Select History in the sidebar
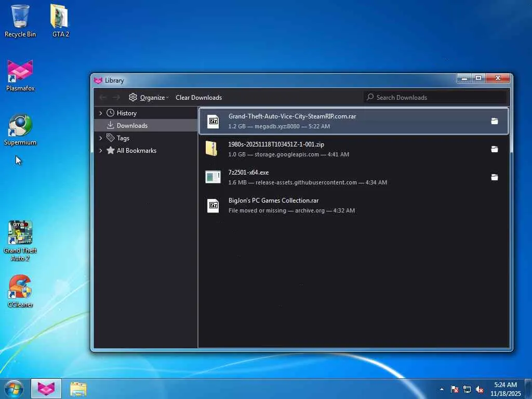Image resolution: width=532 pixels, height=399 pixels. pyautogui.click(x=127, y=113)
